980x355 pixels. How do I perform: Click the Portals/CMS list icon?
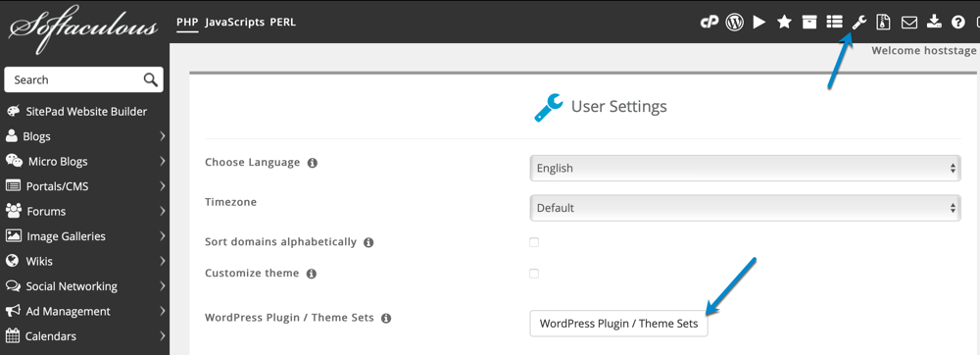click(x=13, y=185)
